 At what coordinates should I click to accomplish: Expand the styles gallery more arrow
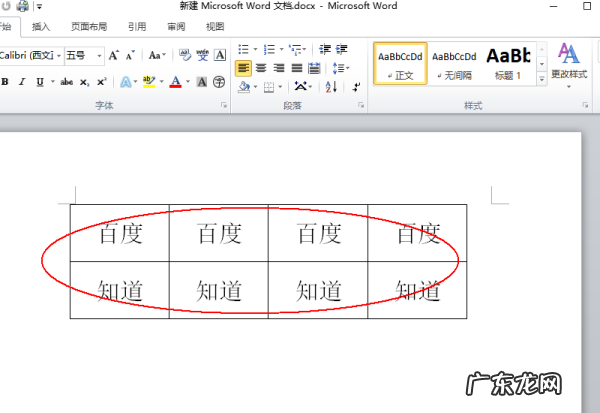click(x=542, y=79)
